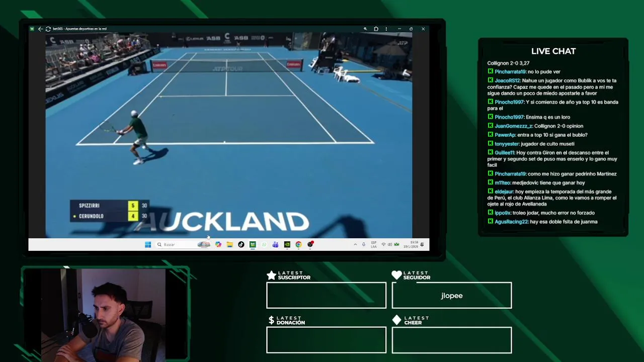Open the Windows Start menu
644x362 pixels.
pos(148,244)
